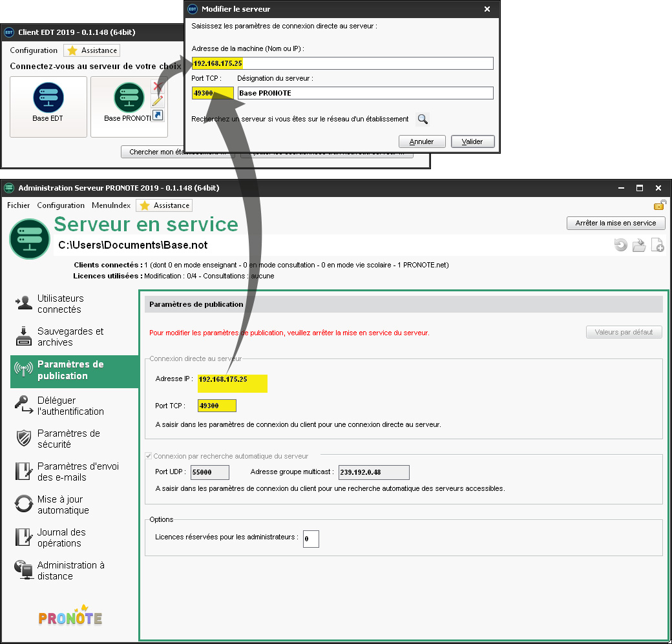672x644 pixels.
Task: Open Paramètres d'envoi des e-mails panel
Action: coord(73,472)
